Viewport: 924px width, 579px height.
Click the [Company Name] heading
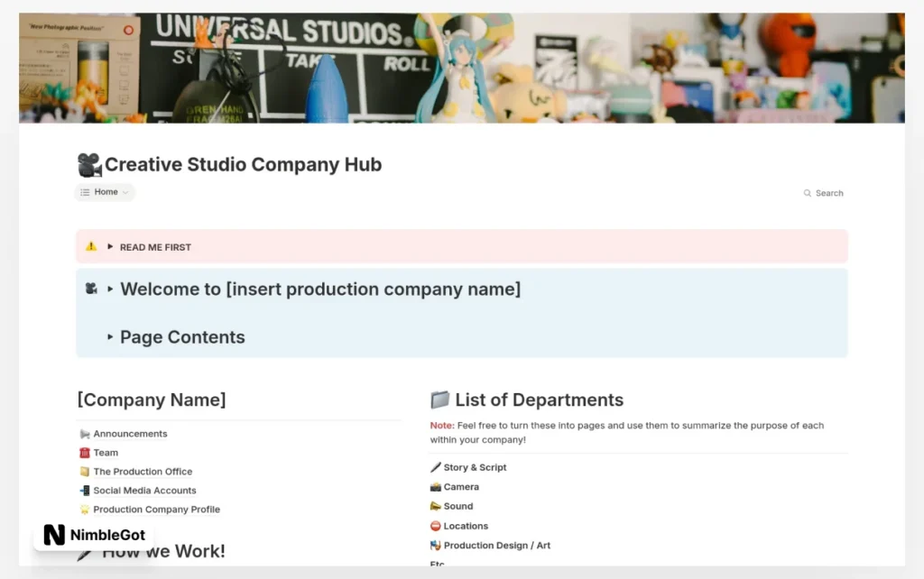click(152, 400)
